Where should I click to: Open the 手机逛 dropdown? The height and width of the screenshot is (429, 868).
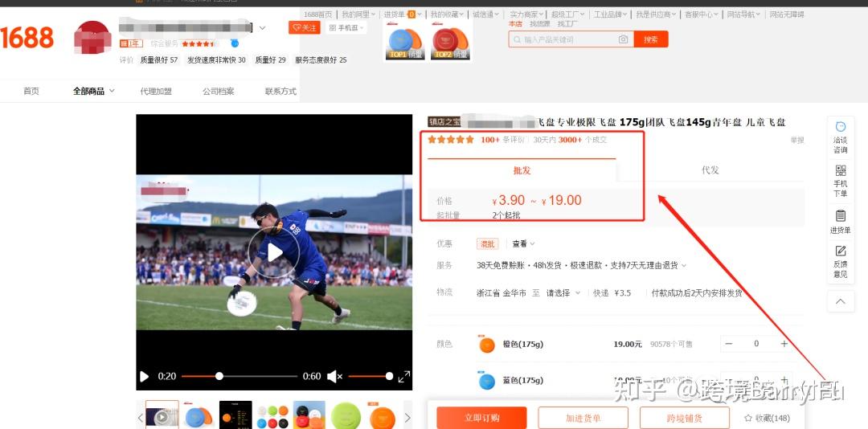click(346, 27)
